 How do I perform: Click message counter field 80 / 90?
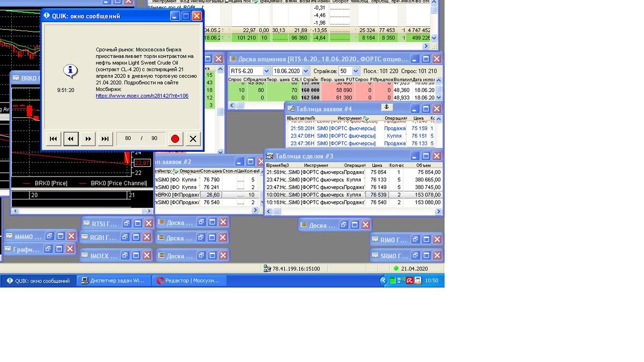point(141,138)
